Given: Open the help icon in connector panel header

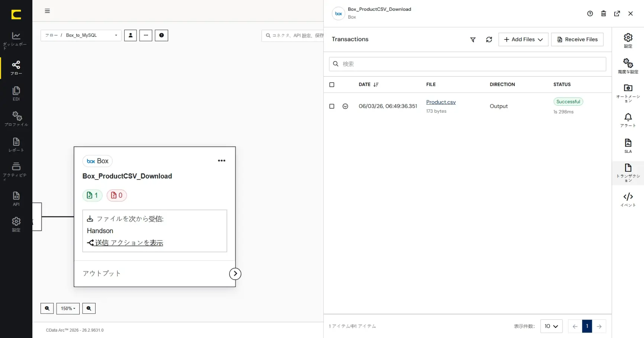Looking at the screenshot, I should pos(590,13).
